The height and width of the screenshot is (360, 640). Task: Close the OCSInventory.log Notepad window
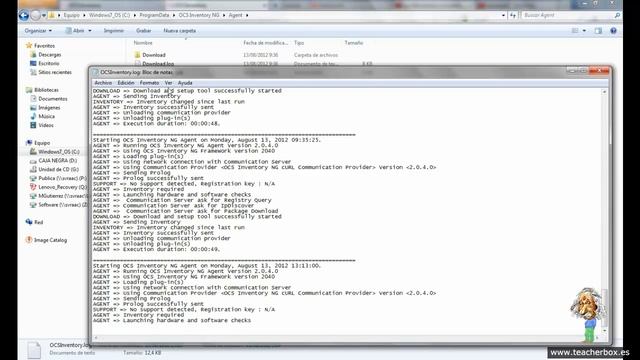(x=599, y=71)
